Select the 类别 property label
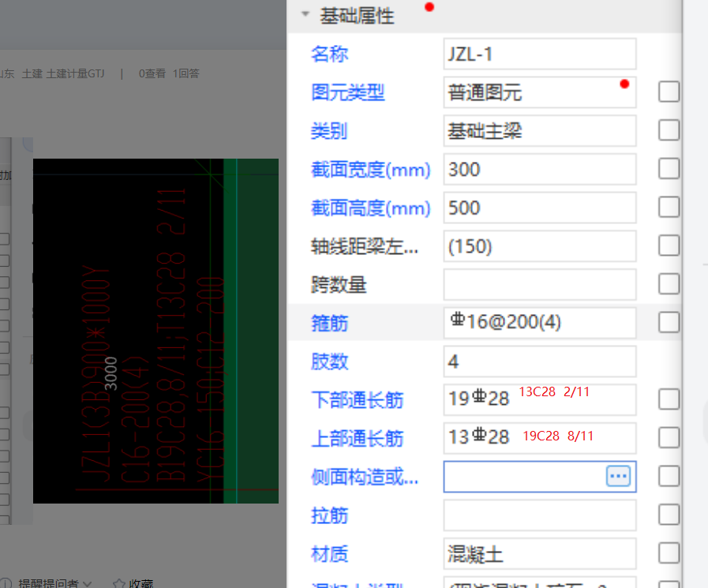Screen dimensions: 708x588 click(x=329, y=131)
